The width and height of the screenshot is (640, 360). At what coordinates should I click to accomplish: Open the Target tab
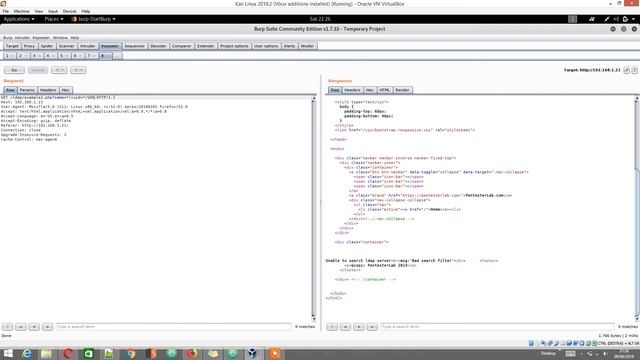pos(12,46)
